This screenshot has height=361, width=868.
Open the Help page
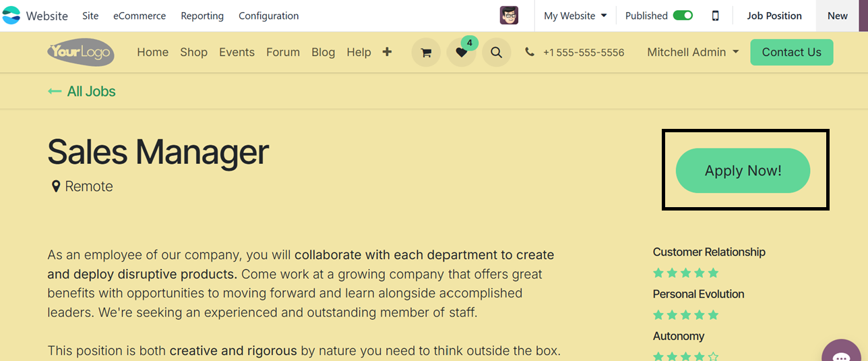click(x=359, y=52)
